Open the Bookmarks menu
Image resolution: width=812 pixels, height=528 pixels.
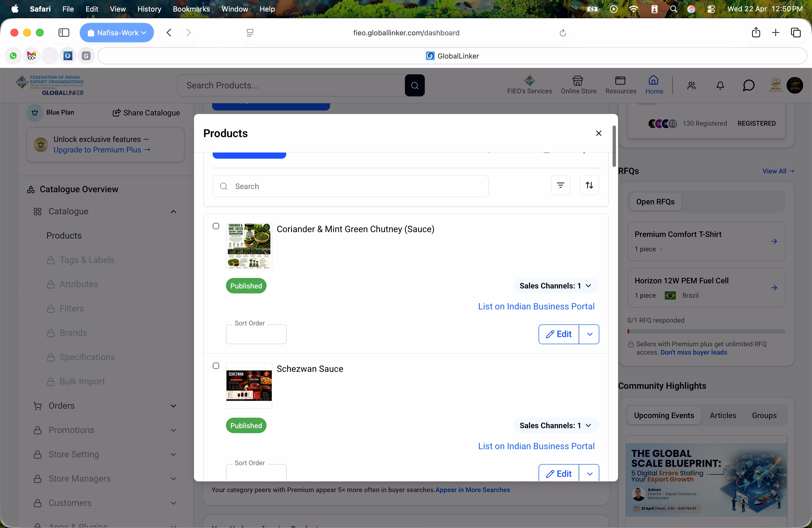pyautogui.click(x=191, y=9)
